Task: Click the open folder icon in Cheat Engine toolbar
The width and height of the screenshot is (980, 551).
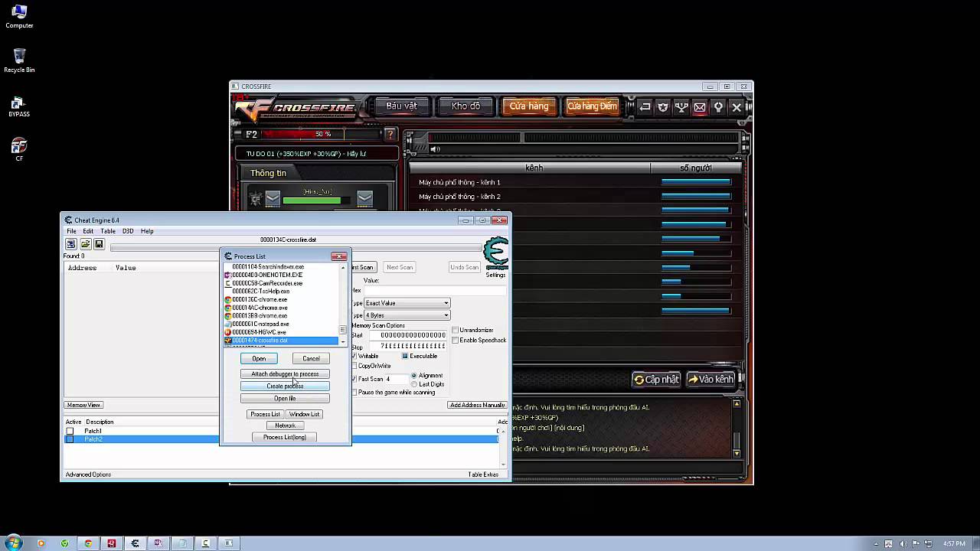Action: point(85,244)
